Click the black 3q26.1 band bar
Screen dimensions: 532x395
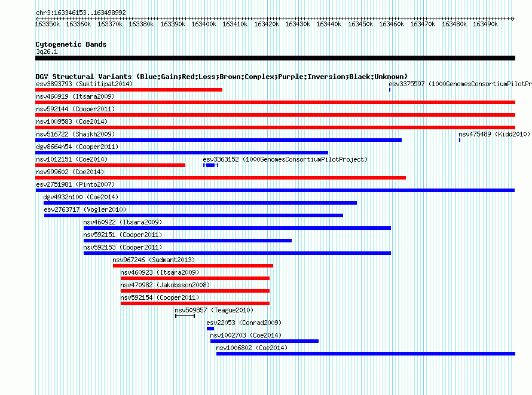[x=275, y=58]
